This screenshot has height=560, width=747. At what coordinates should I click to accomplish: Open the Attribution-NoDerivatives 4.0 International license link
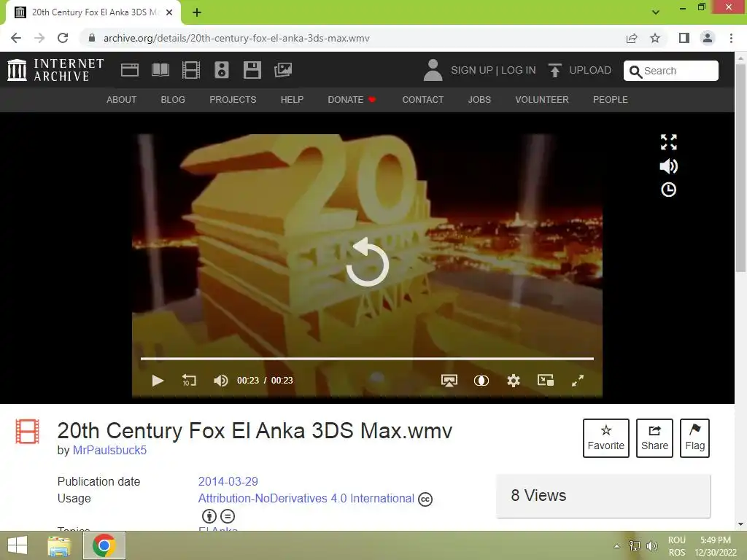[x=306, y=499]
